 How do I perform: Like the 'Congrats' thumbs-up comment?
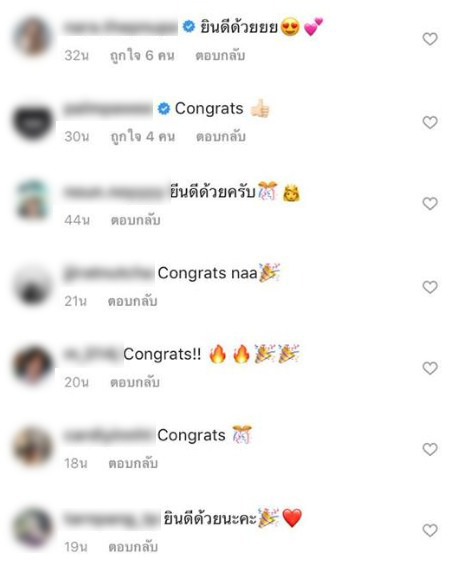(x=430, y=122)
